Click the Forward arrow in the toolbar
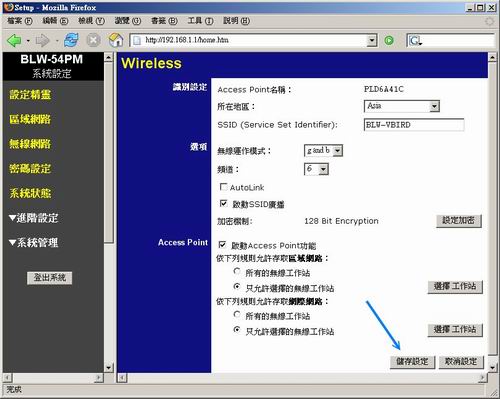The height and width of the screenshot is (399, 500). (x=42, y=41)
